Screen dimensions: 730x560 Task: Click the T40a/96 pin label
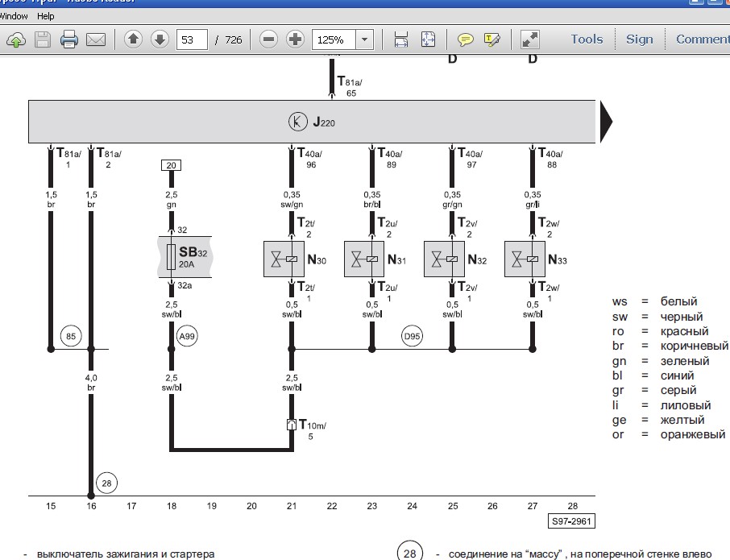pyautogui.click(x=310, y=158)
